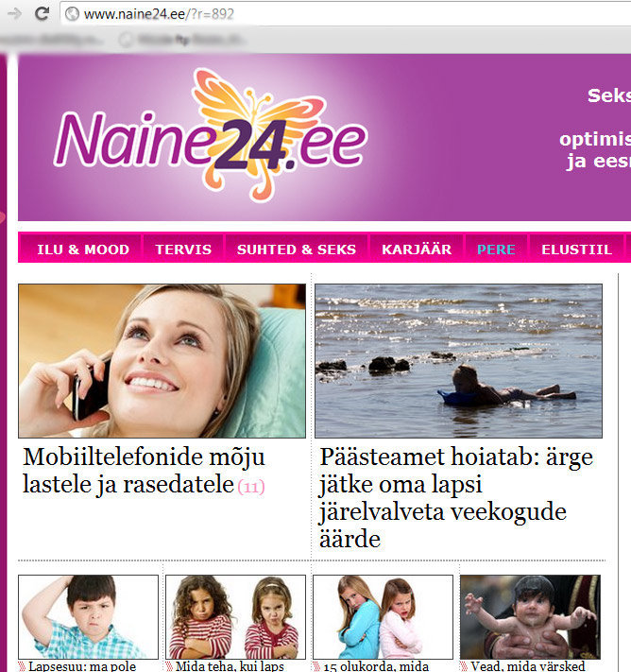Open thumbnail of baby being held
631x672 pixels.
tap(530, 617)
